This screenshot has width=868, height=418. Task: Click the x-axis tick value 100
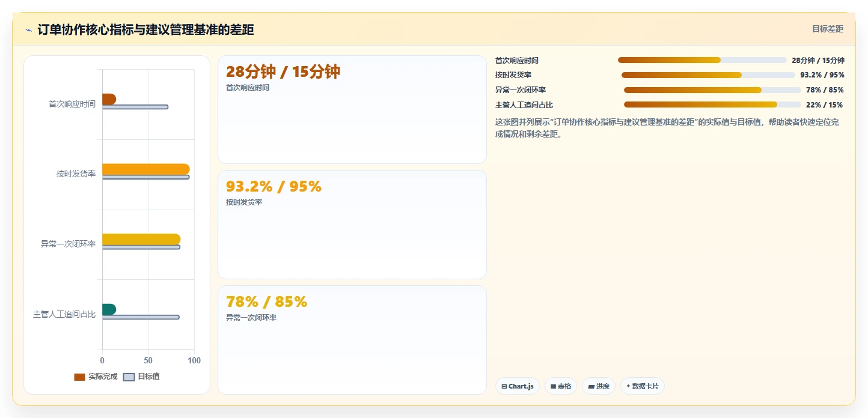pyautogui.click(x=194, y=360)
